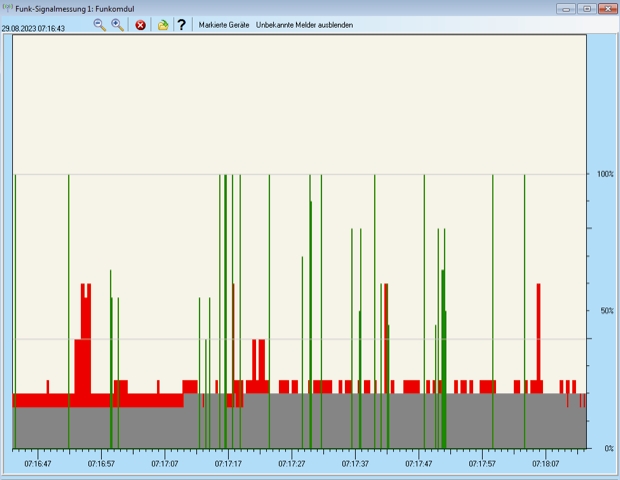Open help with the question mark icon
620x480 pixels.
pos(181,24)
